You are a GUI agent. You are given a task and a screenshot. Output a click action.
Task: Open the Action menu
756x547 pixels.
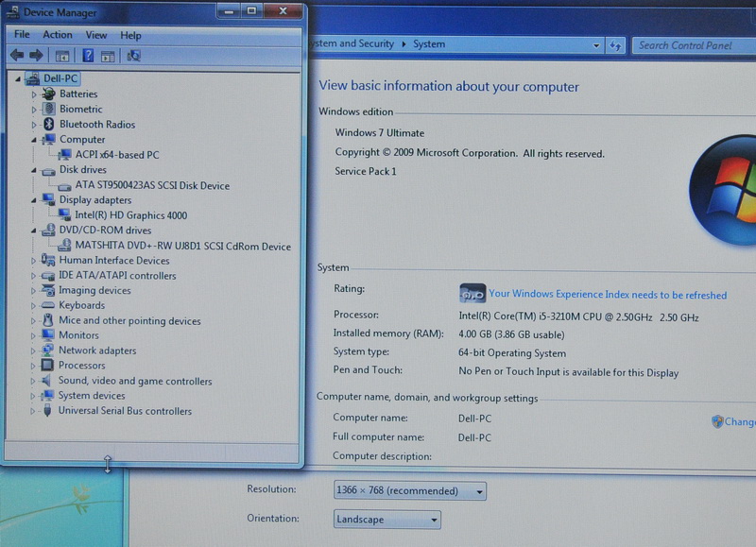pyautogui.click(x=58, y=35)
